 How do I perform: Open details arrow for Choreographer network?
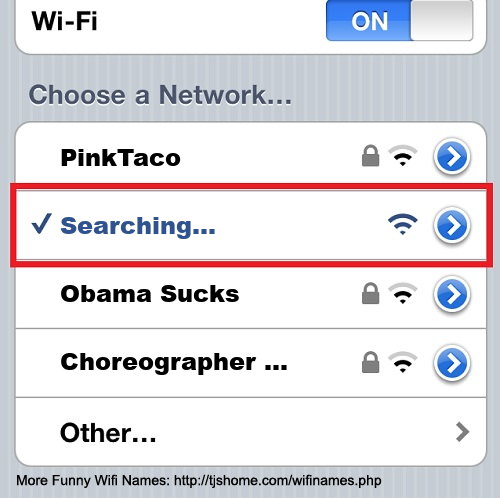pyautogui.click(x=452, y=363)
